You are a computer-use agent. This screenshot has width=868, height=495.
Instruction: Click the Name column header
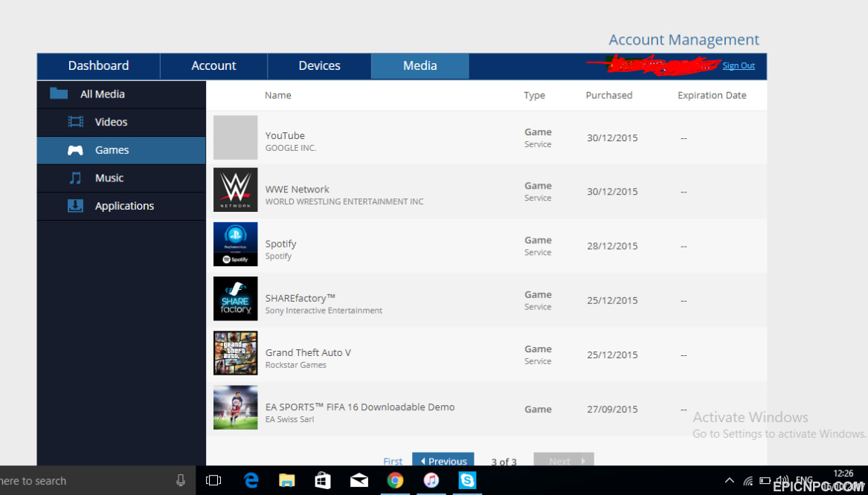pyautogui.click(x=278, y=95)
